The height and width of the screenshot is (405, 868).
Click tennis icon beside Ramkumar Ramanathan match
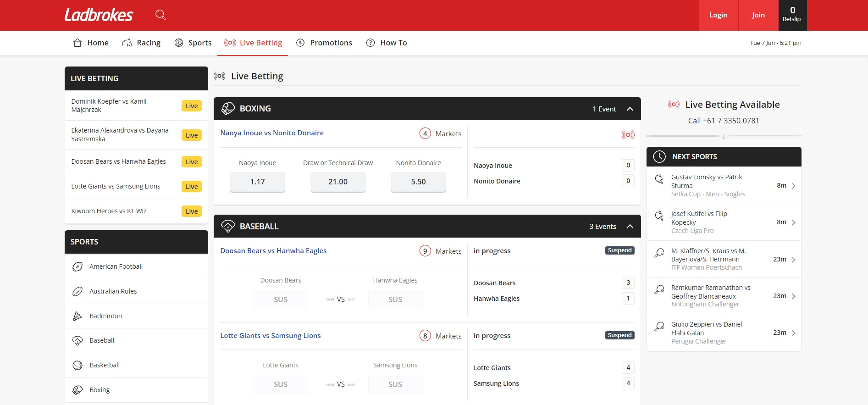[x=659, y=289]
